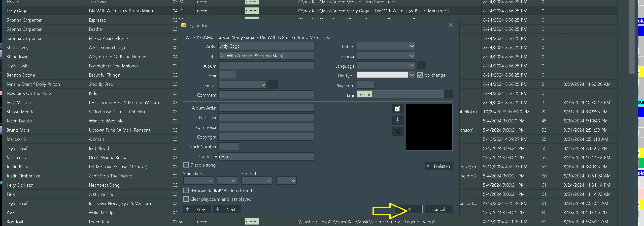Screen dimensions: 644x226
Task: Select Sabrina Carpenter Espresso row in library
Action: [x=92, y=20]
